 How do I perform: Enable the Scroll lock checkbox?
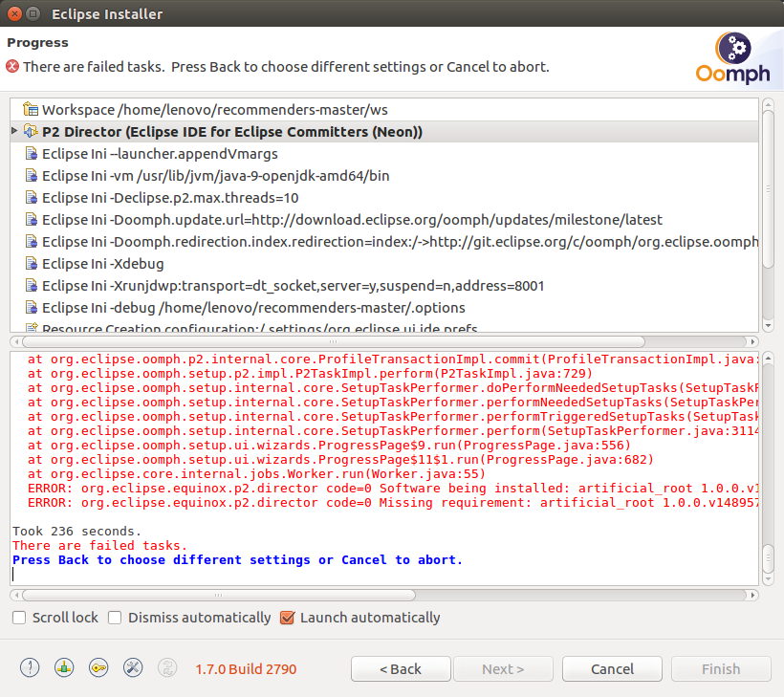click(19, 618)
